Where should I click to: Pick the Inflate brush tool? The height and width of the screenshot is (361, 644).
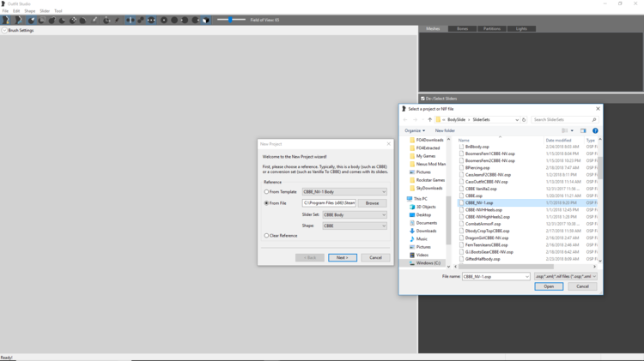[x=52, y=20]
